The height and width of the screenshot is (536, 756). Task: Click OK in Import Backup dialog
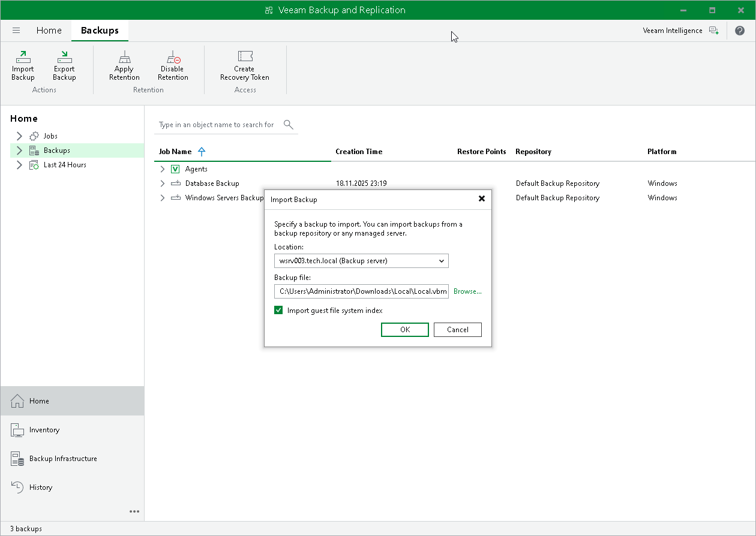pos(404,330)
